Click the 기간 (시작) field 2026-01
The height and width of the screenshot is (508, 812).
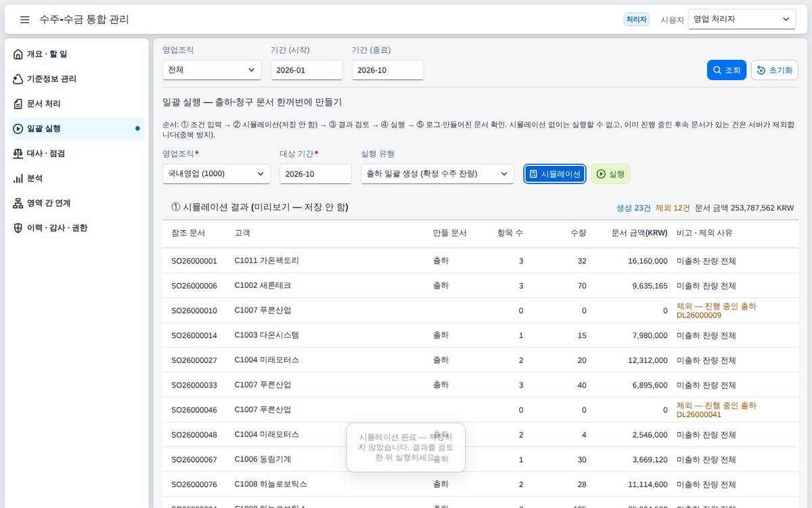click(307, 70)
